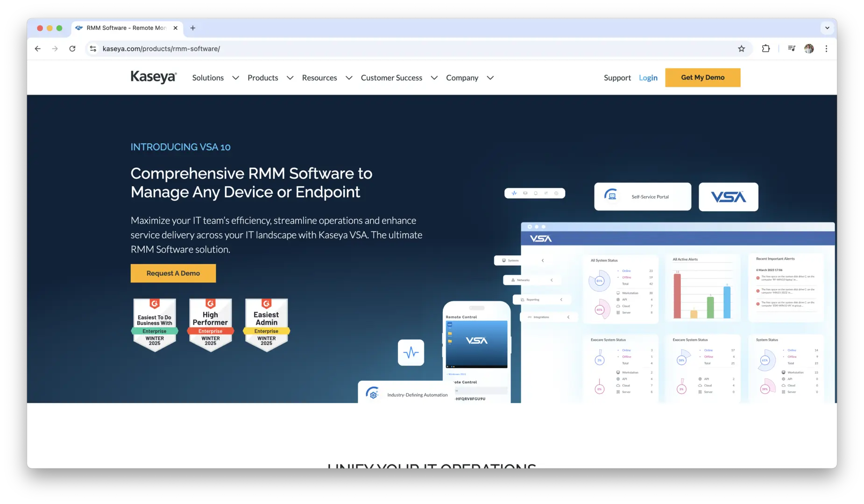Click the All Active Alerts bar chart
This screenshot has height=504, width=864.
pos(702,288)
